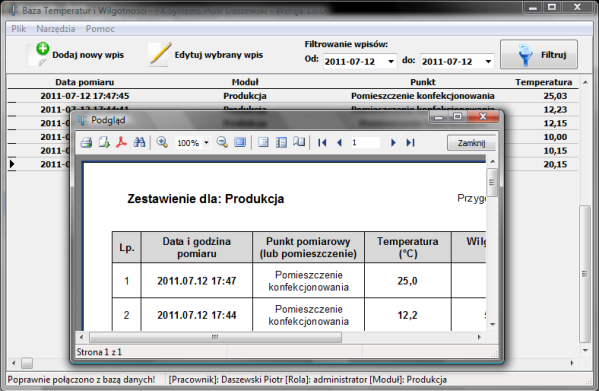
Task: Select the row dated 2011-07-12 17:47:45
Action: point(293,96)
